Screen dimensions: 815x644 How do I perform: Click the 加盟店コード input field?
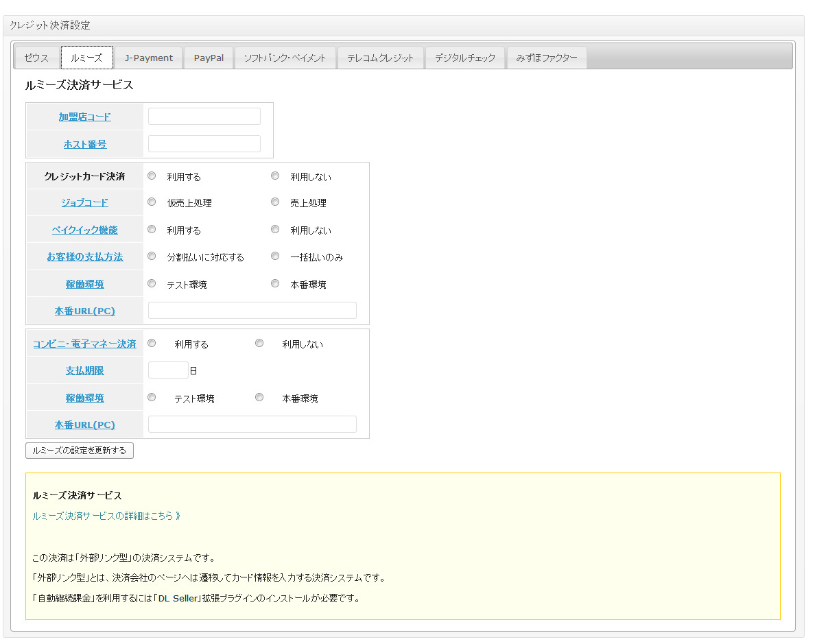tap(204, 117)
